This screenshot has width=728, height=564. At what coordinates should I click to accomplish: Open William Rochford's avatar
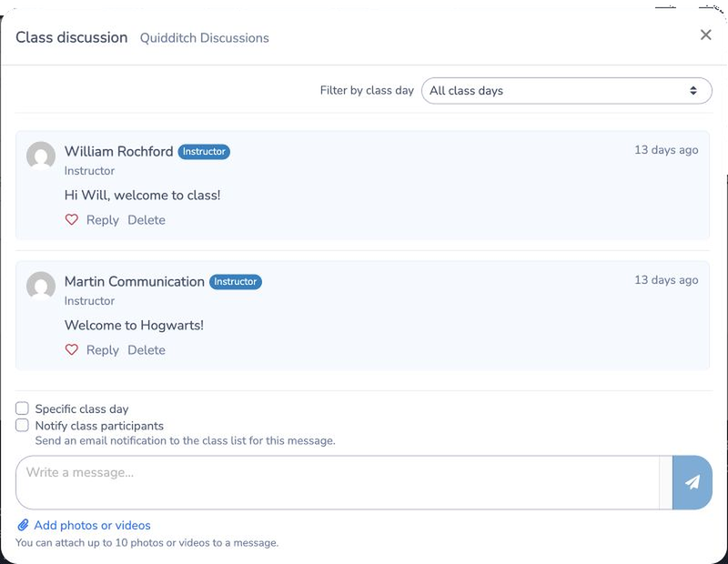41,156
